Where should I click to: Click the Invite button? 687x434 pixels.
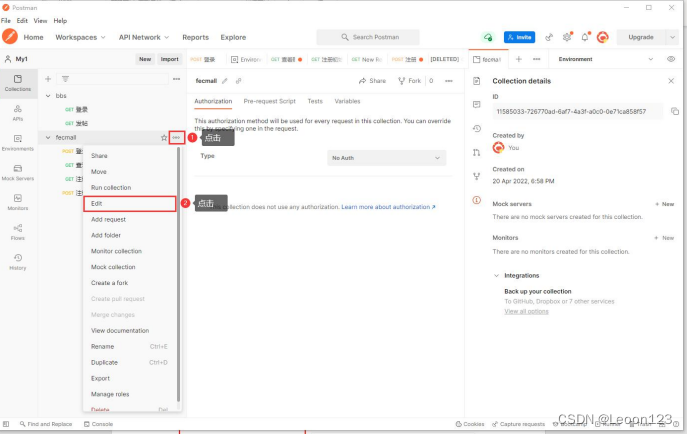pyautogui.click(x=519, y=37)
